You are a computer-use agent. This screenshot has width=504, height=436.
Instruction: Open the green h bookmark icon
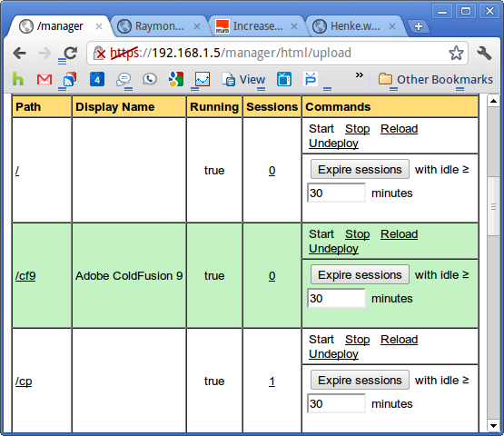point(18,79)
